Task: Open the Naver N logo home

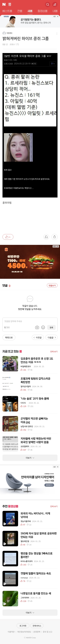Action: (x=4, y=4)
